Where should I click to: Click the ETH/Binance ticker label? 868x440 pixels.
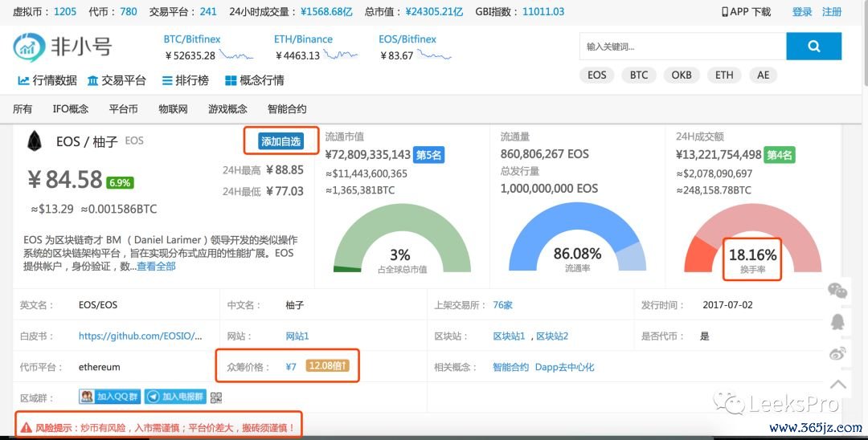point(303,39)
